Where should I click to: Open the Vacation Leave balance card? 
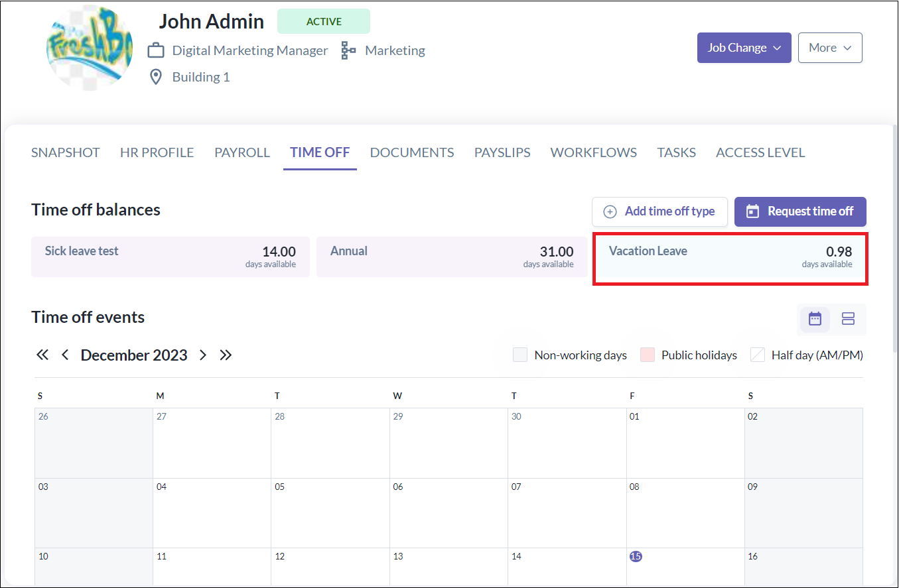[x=730, y=257]
